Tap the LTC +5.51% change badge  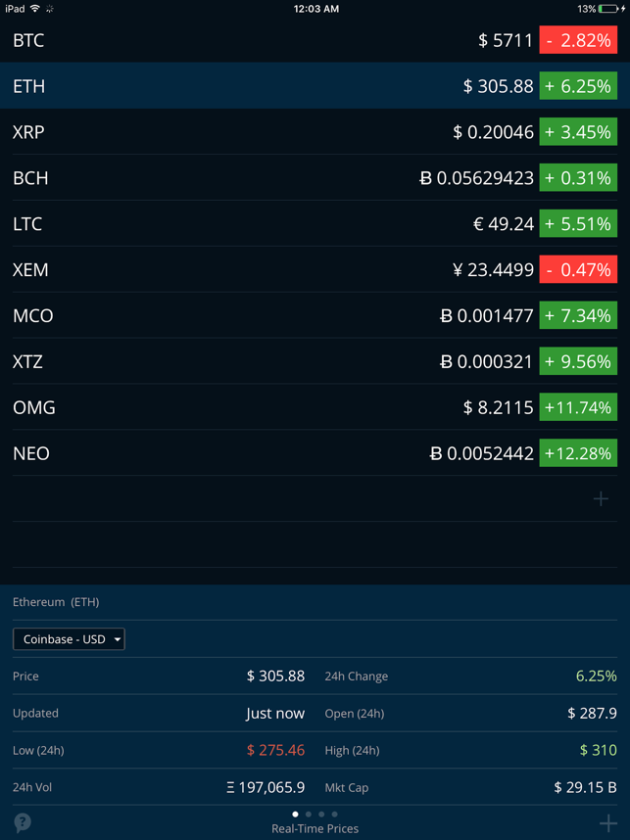(x=578, y=223)
